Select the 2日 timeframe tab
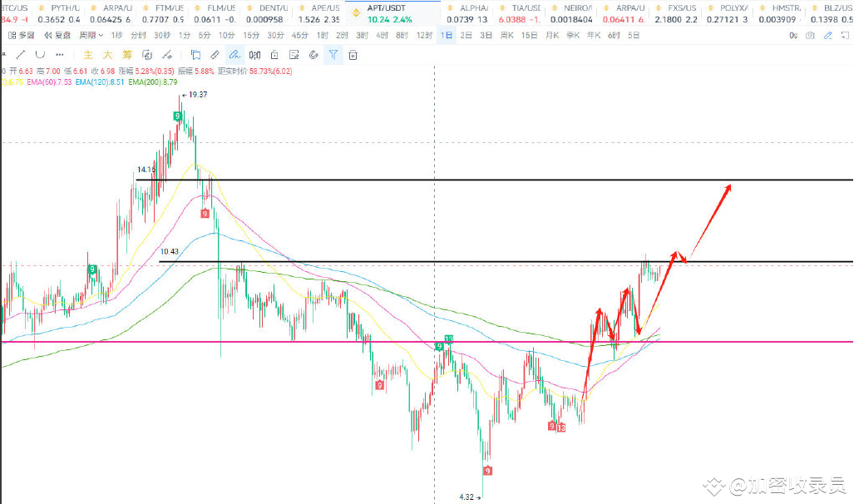854x504 pixels. point(466,36)
